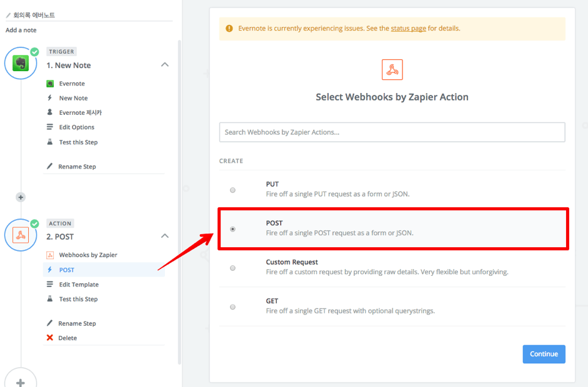The image size is (588, 387).
Task: Click pencil icon for action's Rename Step
Action: pyautogui.click(x=49, y=323)
